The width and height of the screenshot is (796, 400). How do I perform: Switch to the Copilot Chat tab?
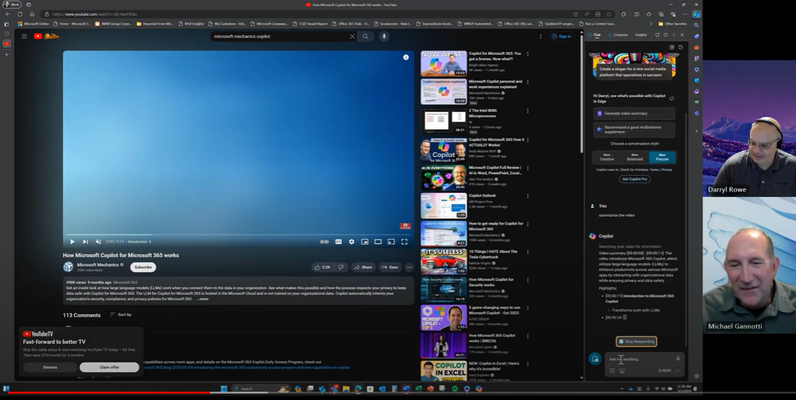pyautogui.click(x=594, y=35)
